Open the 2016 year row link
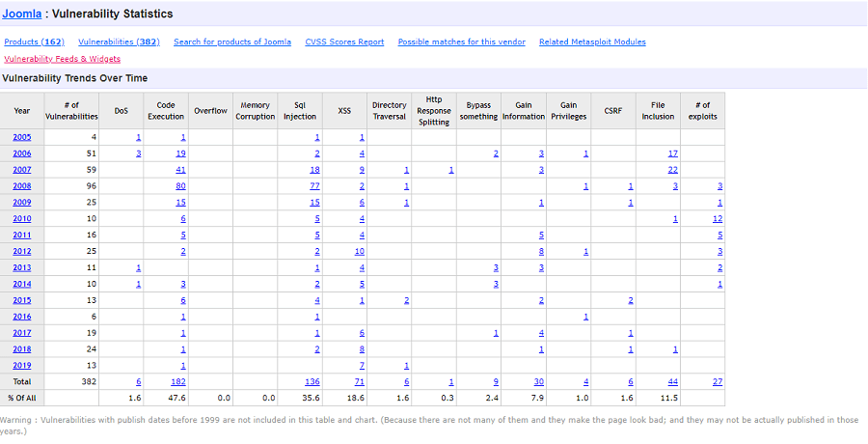Image resolution: width=868 pixels, height=444 pixels. 22,317
